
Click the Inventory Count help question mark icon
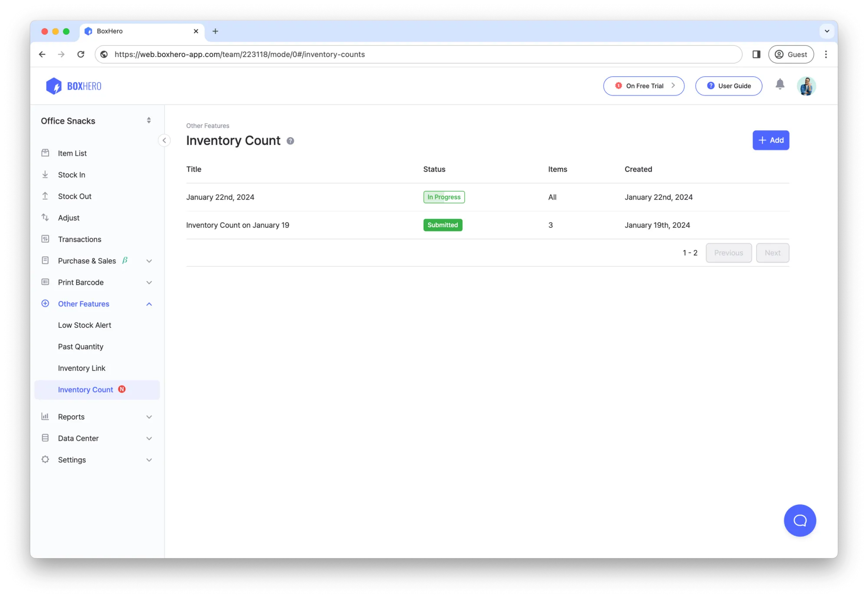[x=290, y=141]
